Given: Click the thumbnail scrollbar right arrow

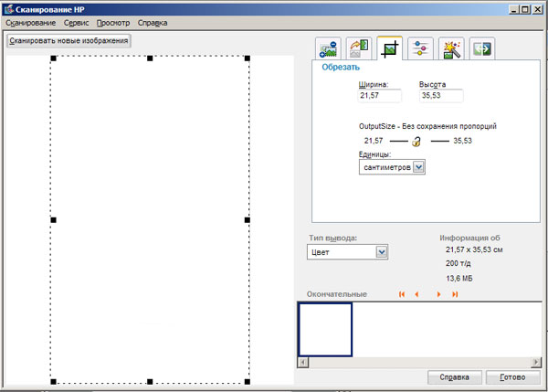Looking at the screenshot, I should click(535, 363).
